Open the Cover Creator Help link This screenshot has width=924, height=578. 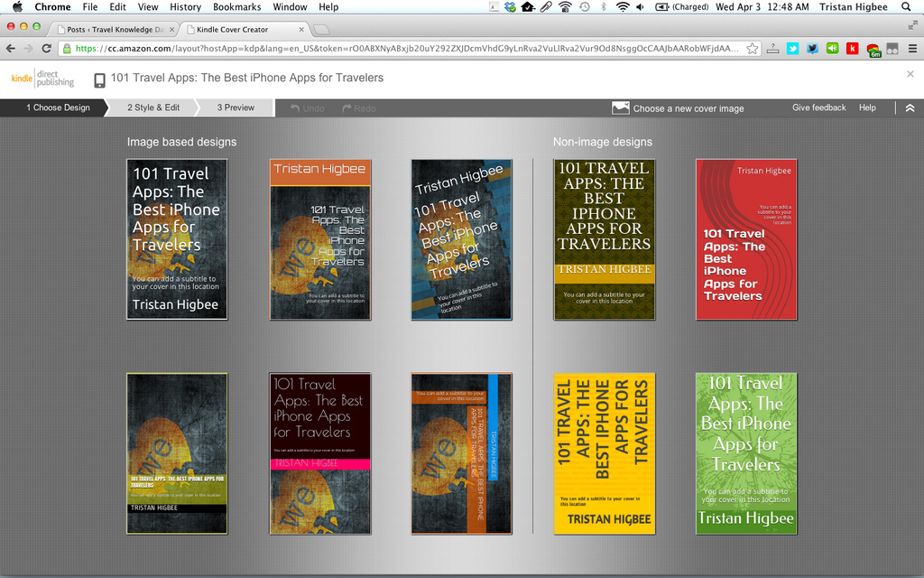[867, 107]
